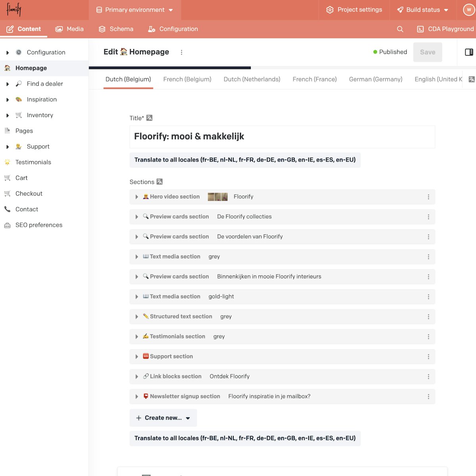Open top Configuration tab
Screen dimensions: 476x476
click(173, 29)
